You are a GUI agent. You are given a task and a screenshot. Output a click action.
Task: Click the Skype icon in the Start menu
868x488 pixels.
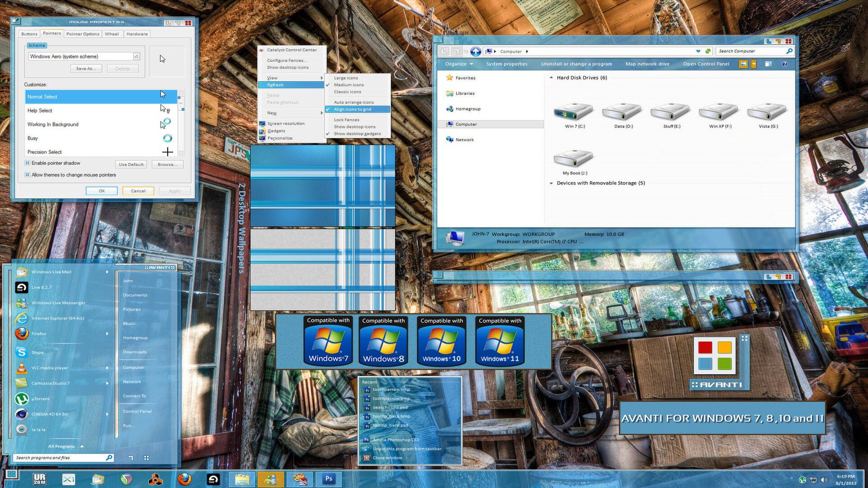tap(22, 352)
